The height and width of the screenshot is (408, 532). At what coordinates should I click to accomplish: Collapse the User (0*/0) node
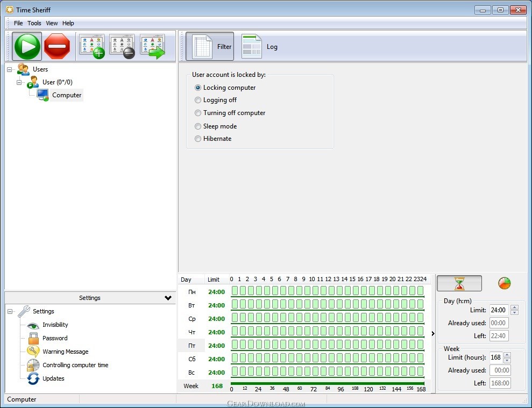[x=19, y=82]
